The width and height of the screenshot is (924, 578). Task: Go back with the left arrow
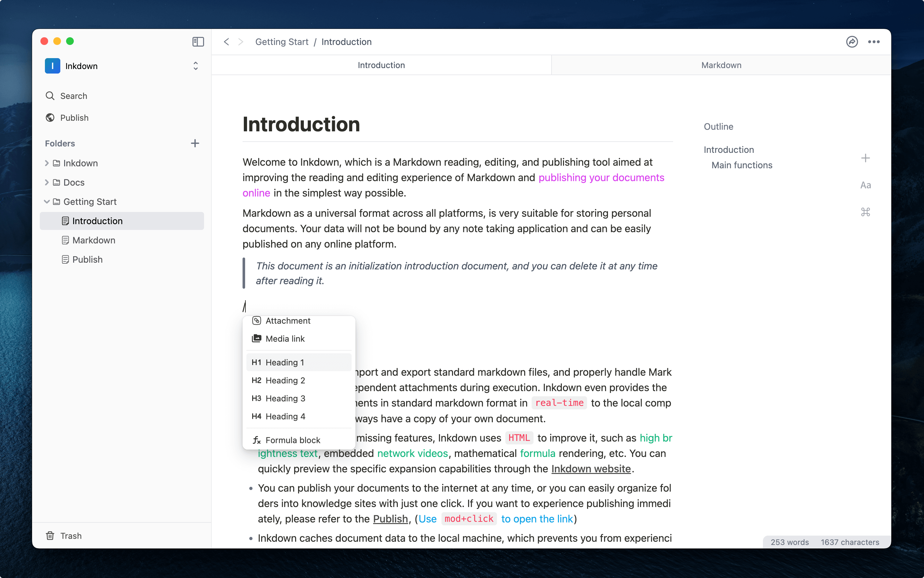tap(227, 42)
